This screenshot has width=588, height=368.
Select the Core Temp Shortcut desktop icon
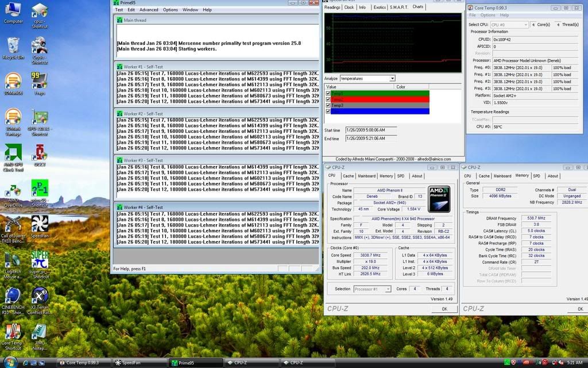click(13, 337)
